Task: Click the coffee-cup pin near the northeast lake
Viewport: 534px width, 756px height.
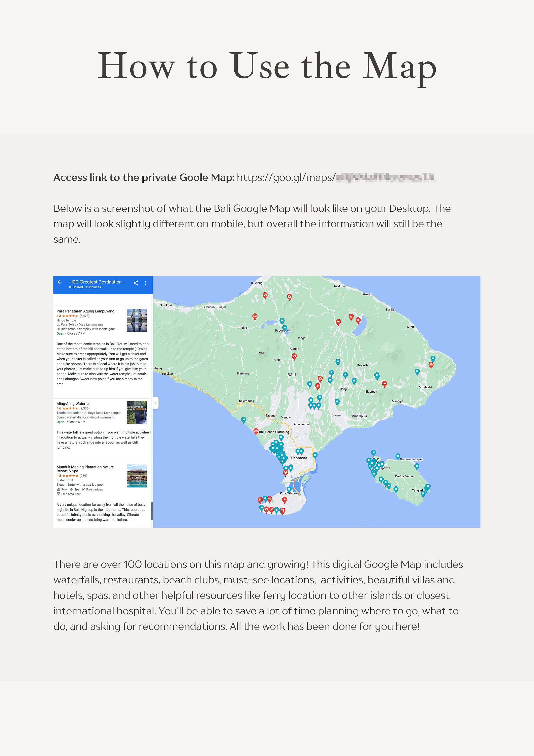Action: click(338, 322)
